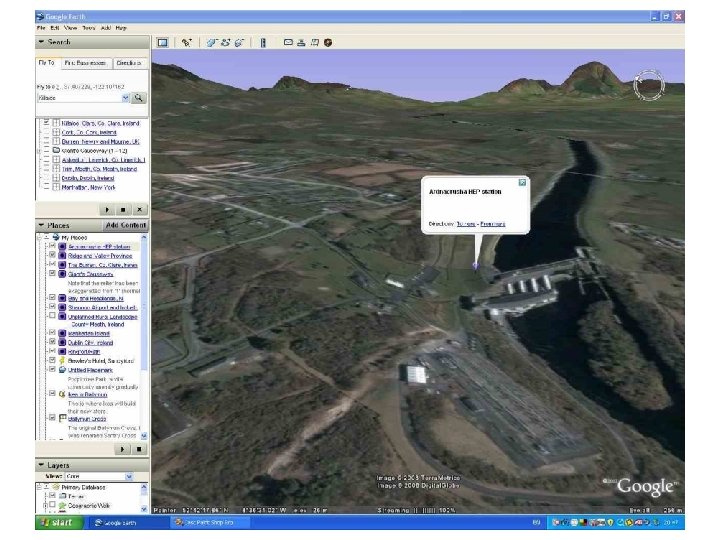Click the Email view envelope icon

[288, 42]
